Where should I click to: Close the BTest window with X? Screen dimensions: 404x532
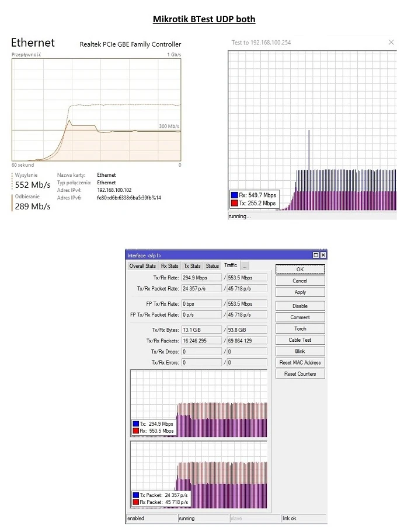(x=391, y=42)
